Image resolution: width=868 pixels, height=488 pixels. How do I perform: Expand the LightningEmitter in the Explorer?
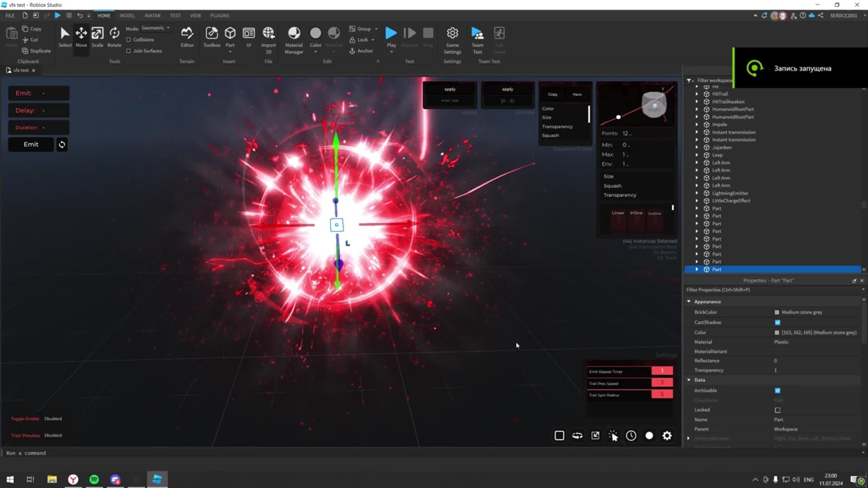point(696,193)
